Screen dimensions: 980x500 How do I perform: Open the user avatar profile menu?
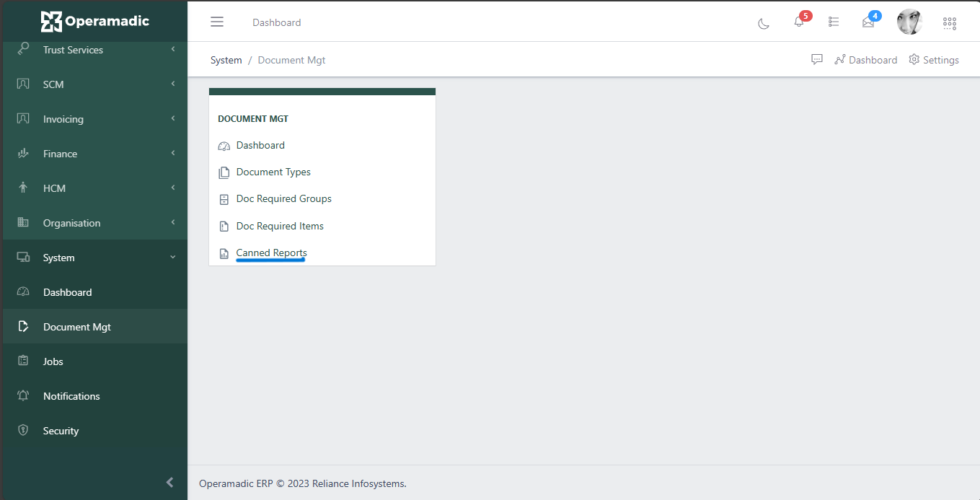pos(909,22)
